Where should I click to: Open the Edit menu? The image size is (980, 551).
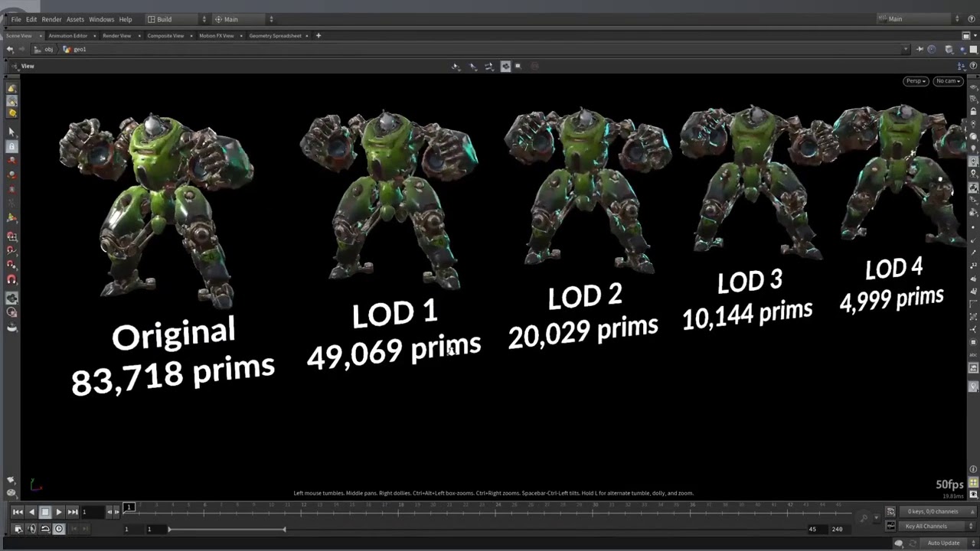(31, 19)
